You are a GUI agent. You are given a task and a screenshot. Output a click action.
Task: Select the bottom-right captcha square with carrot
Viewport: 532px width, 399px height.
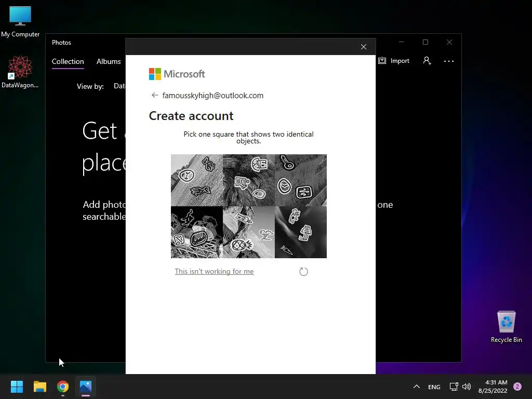[301, 232]
